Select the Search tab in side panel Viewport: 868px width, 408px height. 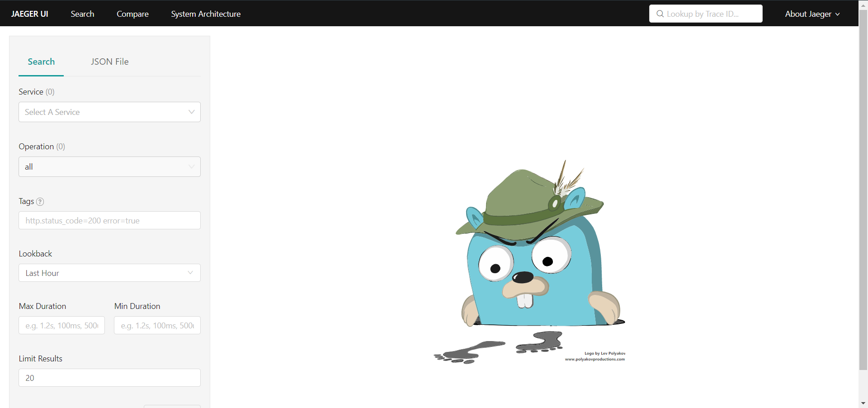click(x=41, y=62)
